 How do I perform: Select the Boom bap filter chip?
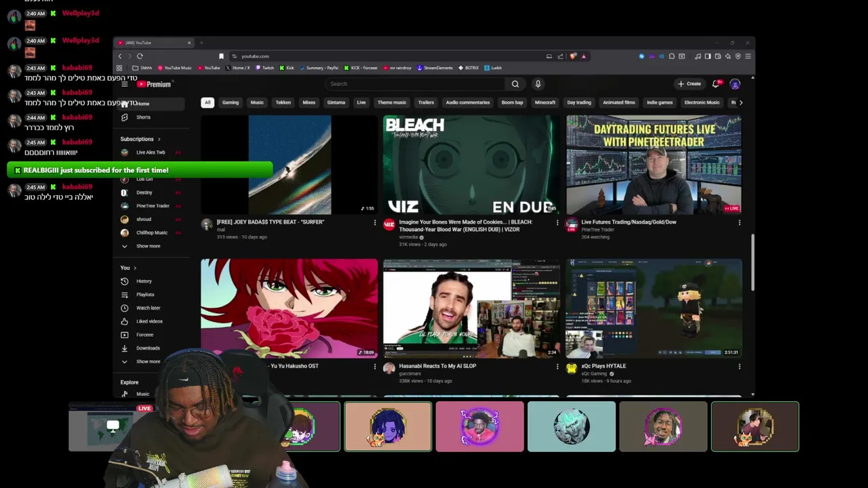[x=512, y=102]
